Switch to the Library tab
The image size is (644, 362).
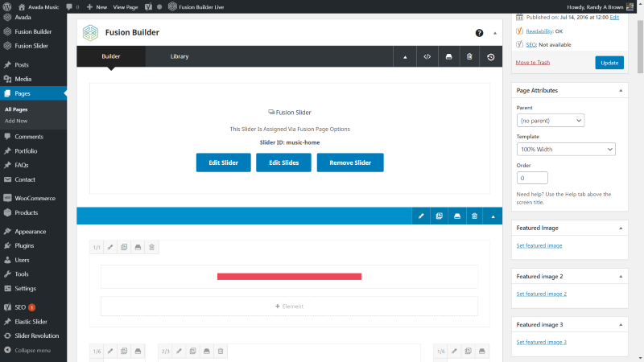(180, 56)
